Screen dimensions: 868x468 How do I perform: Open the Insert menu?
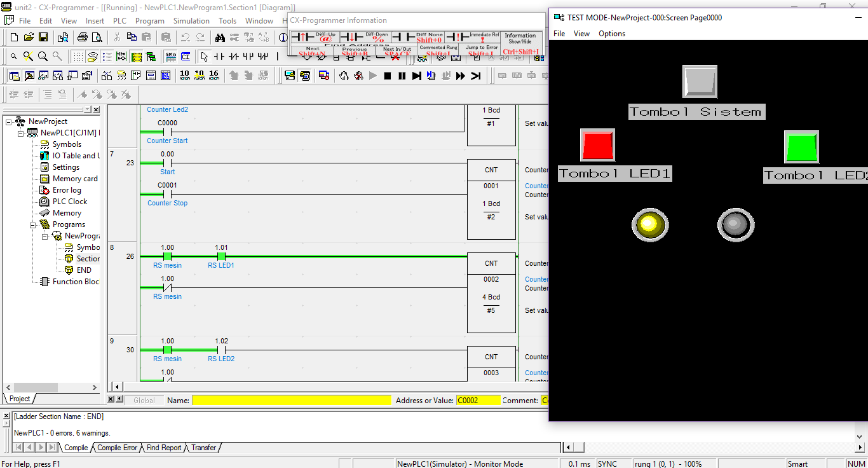coord(95,21)
